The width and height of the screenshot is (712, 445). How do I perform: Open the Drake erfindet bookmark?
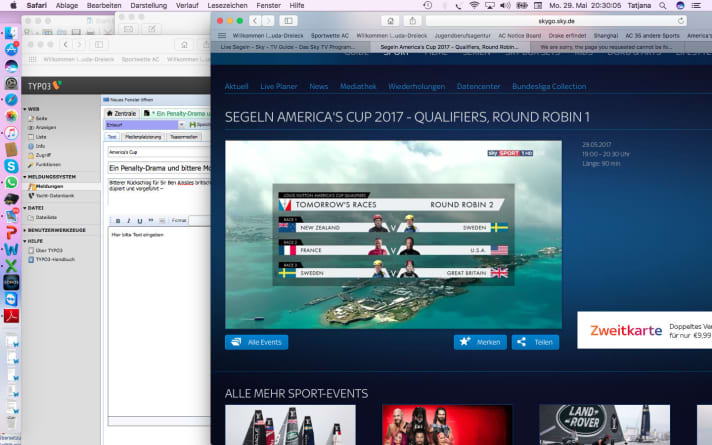click(567, 35)
